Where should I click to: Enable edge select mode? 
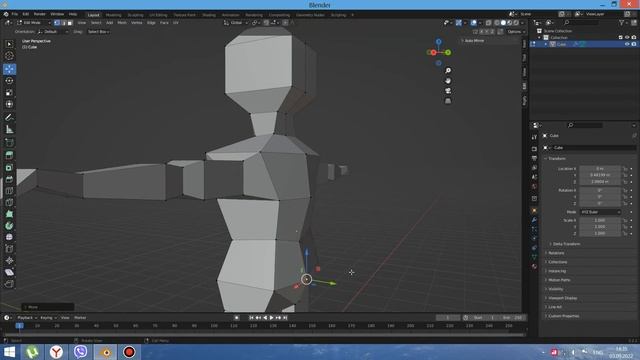[64, 23]
